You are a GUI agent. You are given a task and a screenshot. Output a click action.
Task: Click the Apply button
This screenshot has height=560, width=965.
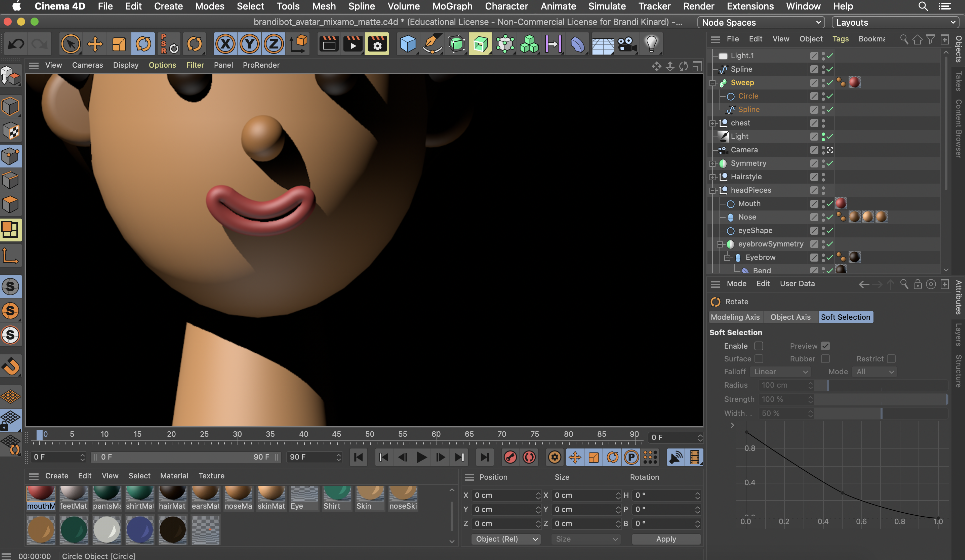(666, 539)
